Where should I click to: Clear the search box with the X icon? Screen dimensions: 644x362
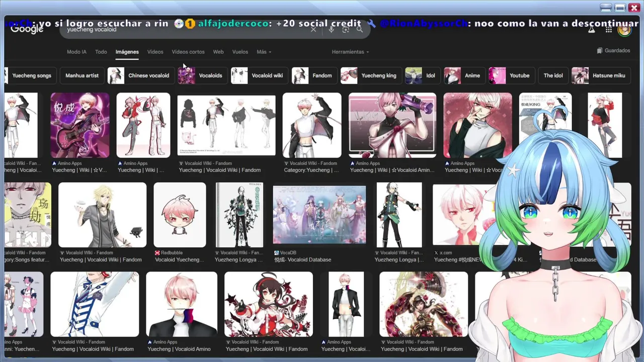point(313,30)
